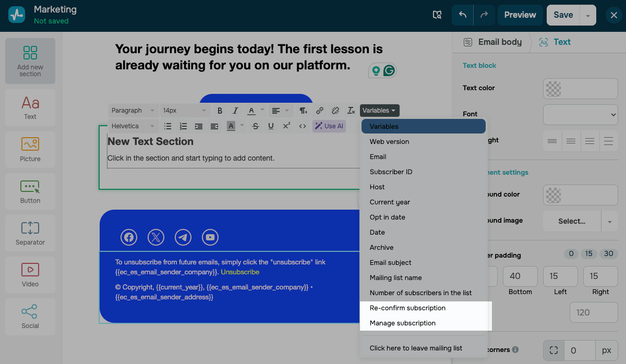Add a Picture section from the sidebar
This screenshot has width=626, height=364.
pos(30,149)
